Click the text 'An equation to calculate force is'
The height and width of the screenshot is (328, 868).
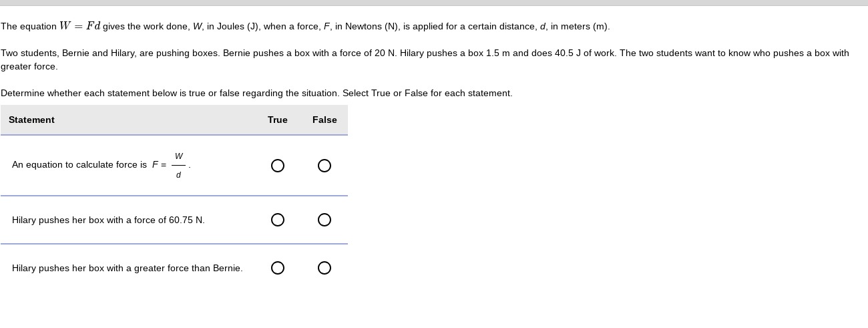click(x=79, y=165)
